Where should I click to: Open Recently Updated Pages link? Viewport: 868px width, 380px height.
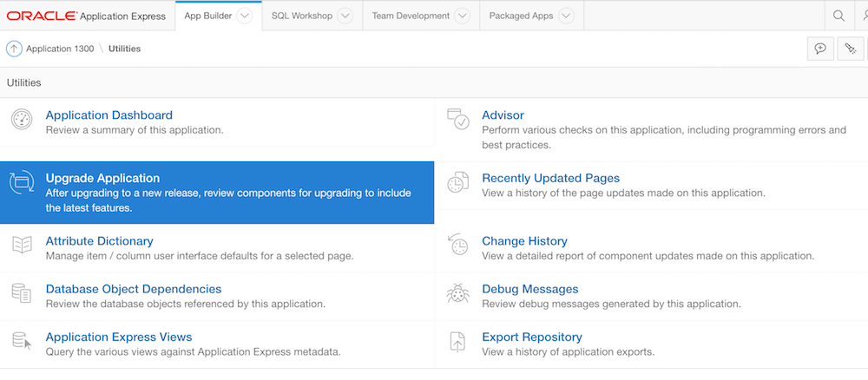(x=551, y=178)
